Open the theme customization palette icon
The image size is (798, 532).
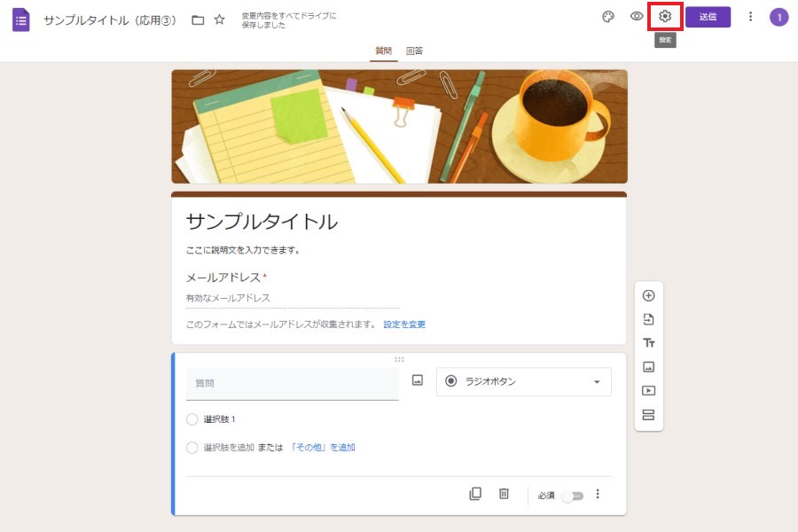point(608,17)
